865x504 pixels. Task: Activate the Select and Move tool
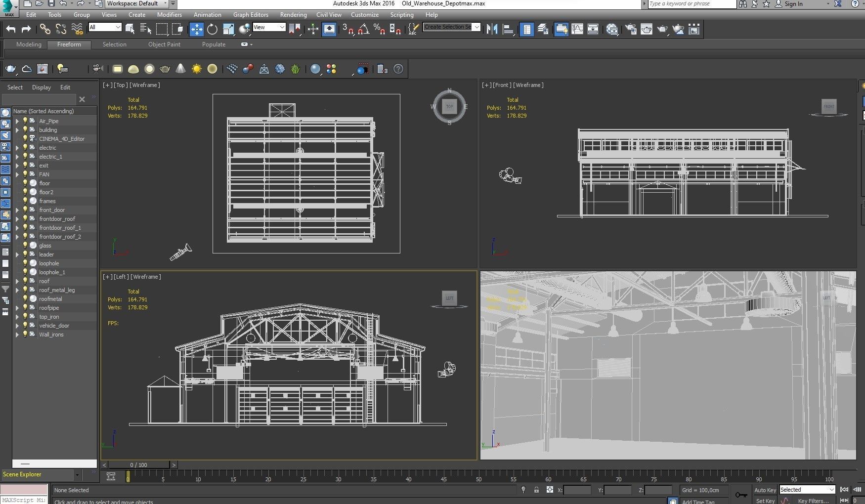[197, 29]
